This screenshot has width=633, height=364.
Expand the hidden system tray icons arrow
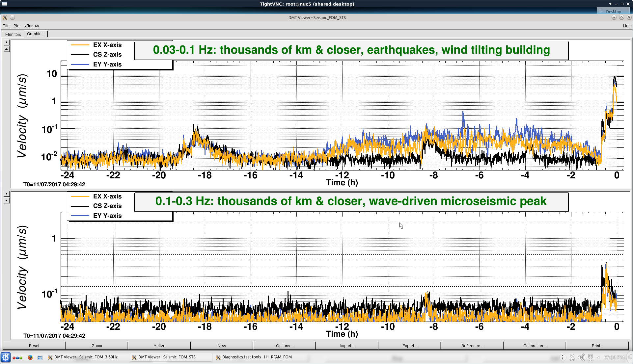coord(599,357)
